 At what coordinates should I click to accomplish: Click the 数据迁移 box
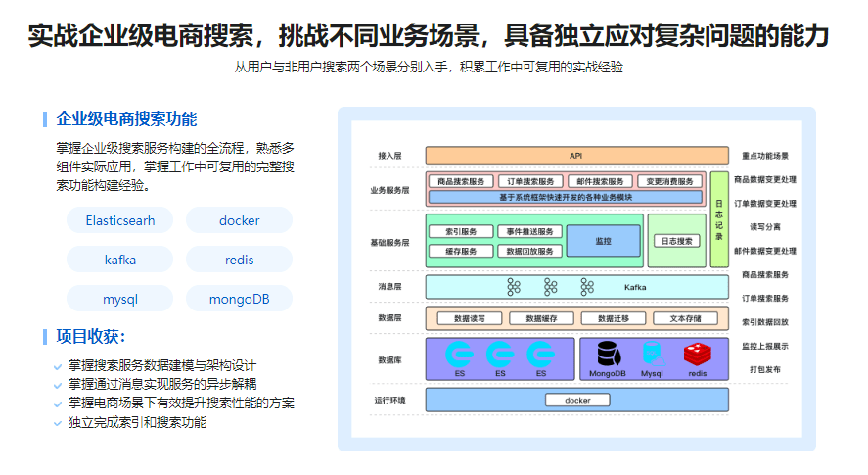[x=614, y=318]
